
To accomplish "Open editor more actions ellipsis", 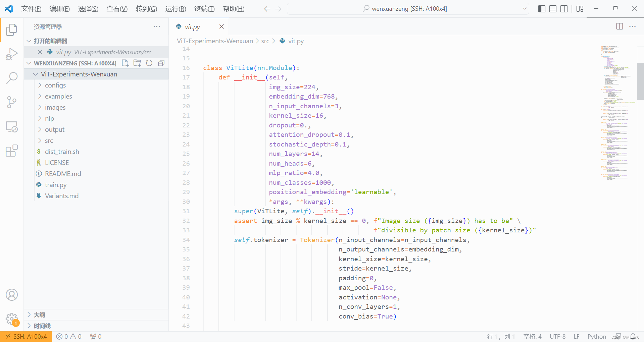I will pyautogui.click(x=633, y=26).
